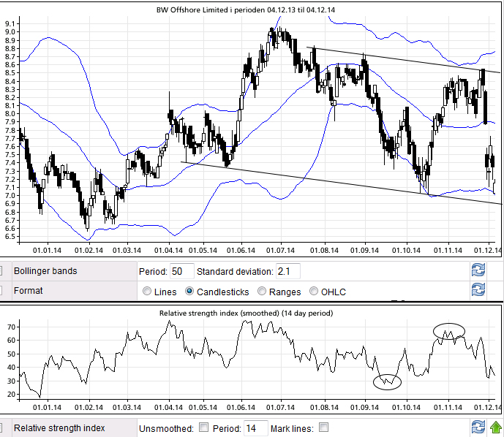Click the Bollinger bands refresh icon
Screen dimensions: 504x437
click(478, 271)
